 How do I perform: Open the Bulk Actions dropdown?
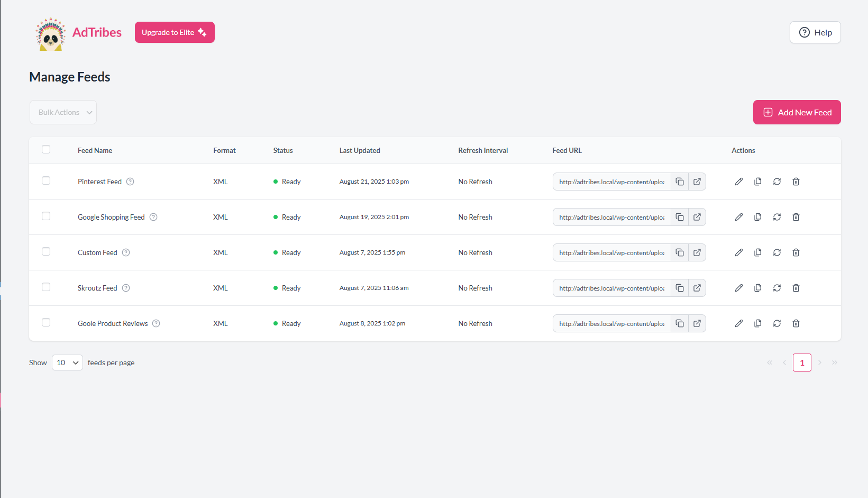[63, 112]
